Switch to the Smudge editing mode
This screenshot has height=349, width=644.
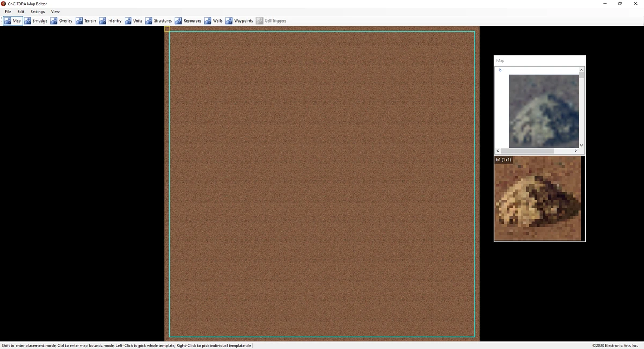[35, 20]
